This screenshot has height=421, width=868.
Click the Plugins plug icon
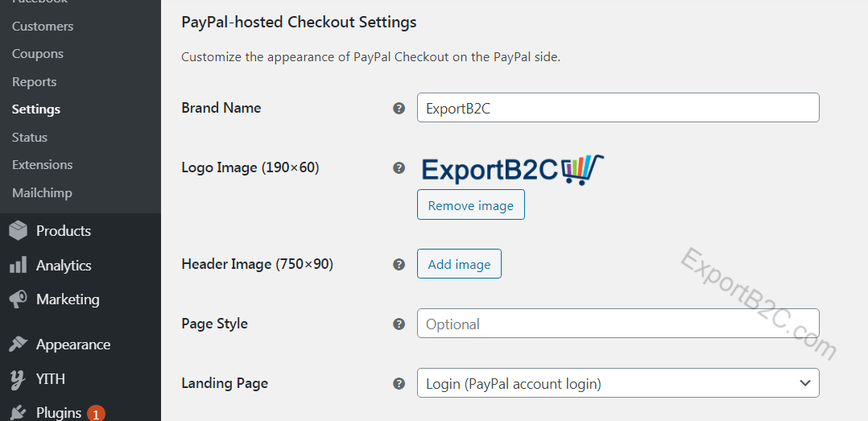click(18, 413)
